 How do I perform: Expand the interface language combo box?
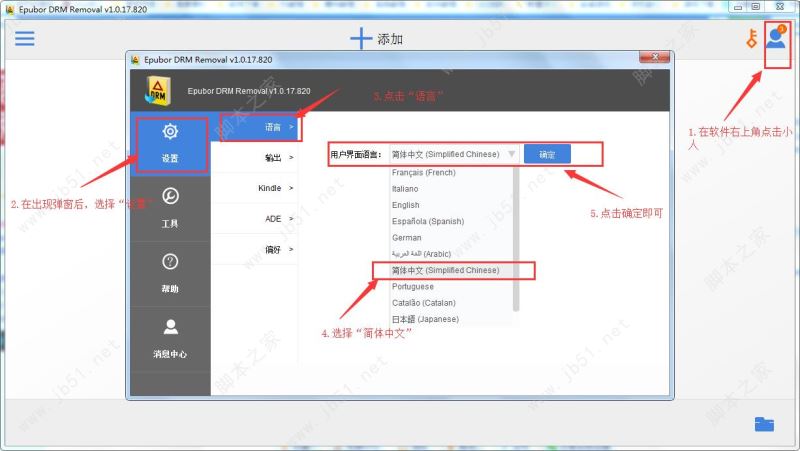[x=454, y=154]
